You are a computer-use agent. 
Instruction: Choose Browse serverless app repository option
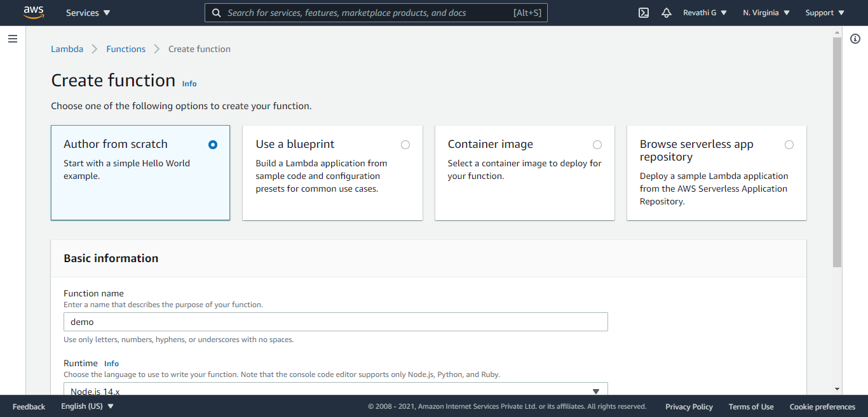[789, 145]
